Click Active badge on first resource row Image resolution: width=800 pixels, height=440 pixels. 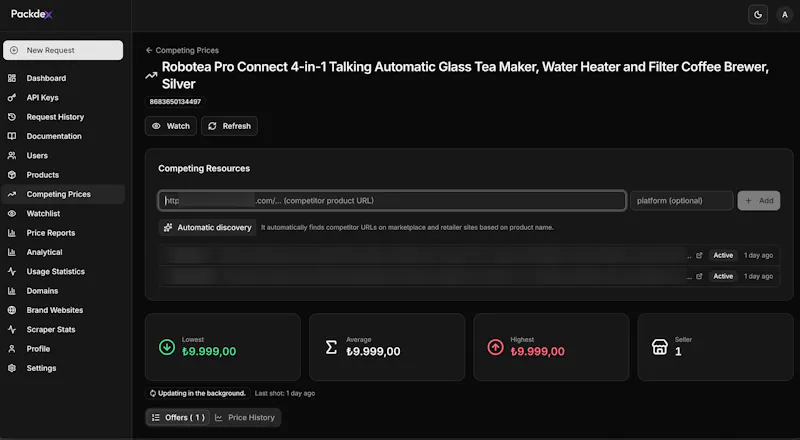click(x=723, y=255)
